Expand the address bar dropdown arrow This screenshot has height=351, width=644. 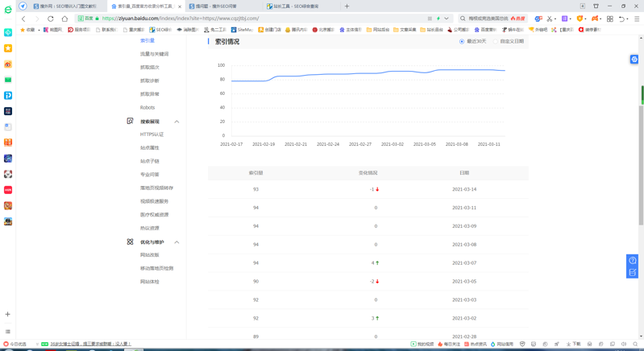[x=447, y=19]
